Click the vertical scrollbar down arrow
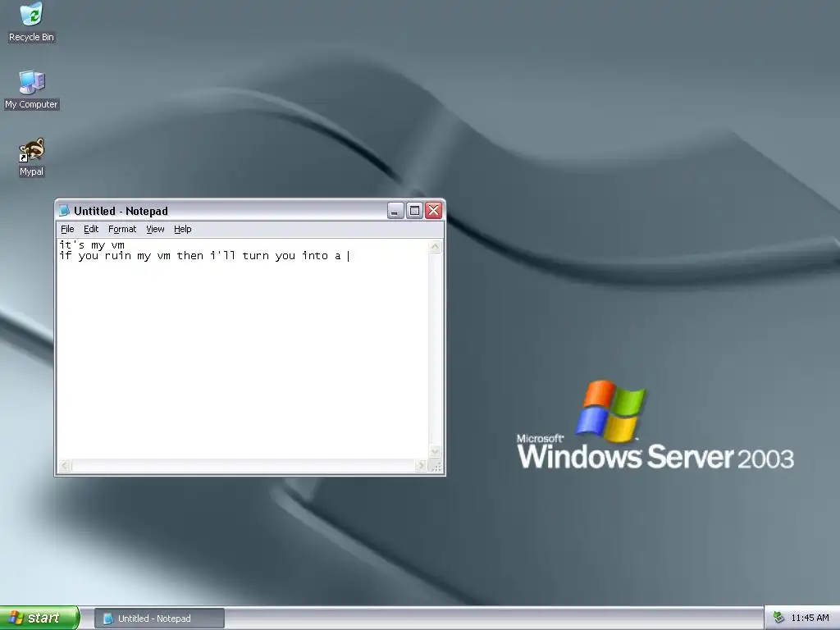This screenshot has width=840, height=630. click(436, 452)
